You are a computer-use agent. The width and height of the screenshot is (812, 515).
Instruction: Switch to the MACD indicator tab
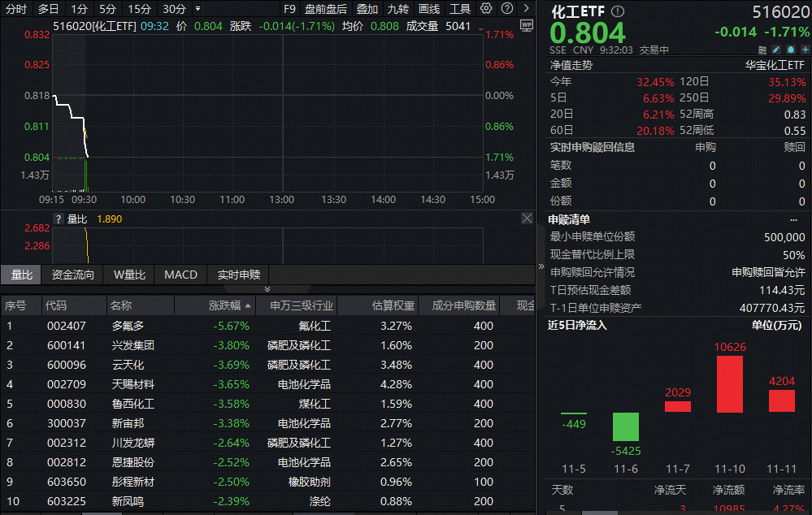pos(180,275)
